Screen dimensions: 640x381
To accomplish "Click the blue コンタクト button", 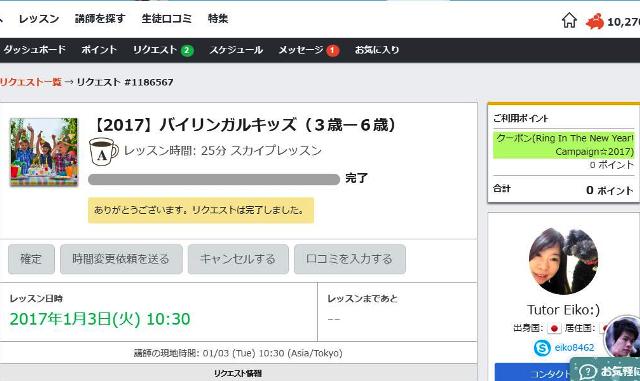I will click(533, 372).
